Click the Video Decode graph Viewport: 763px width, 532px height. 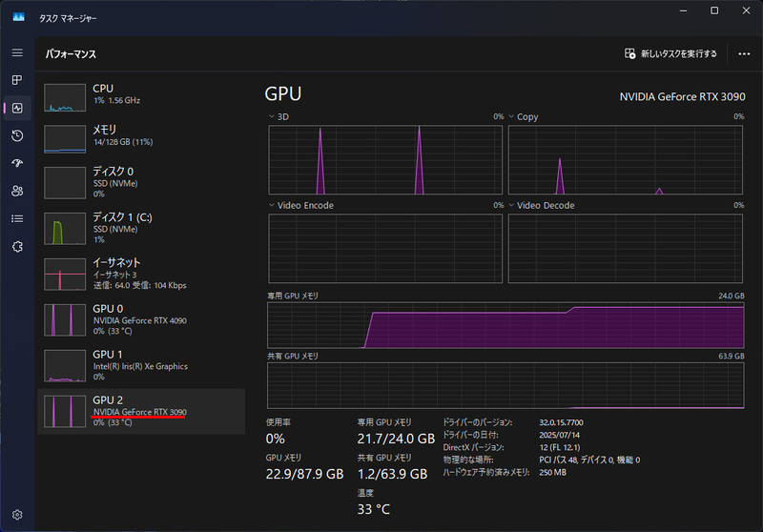626,249
